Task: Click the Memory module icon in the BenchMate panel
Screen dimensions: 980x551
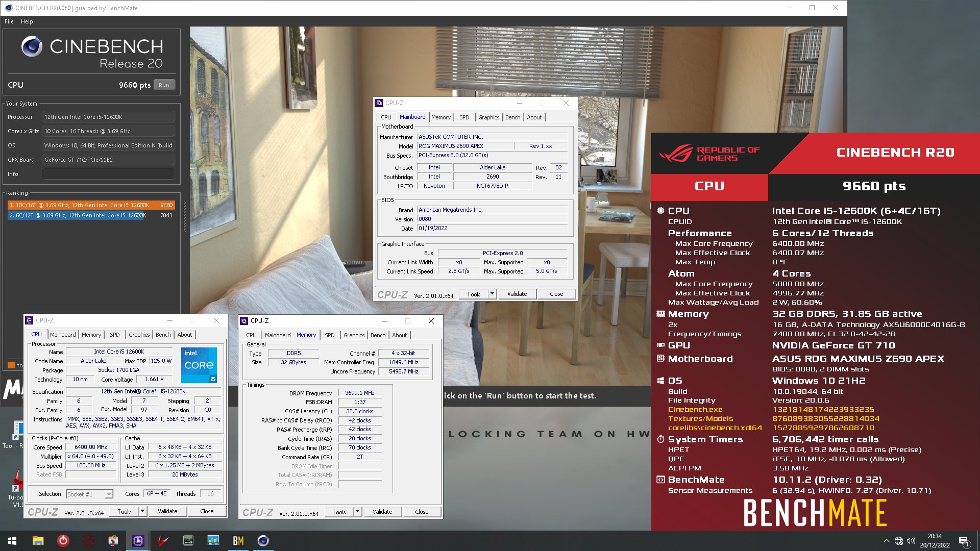Action: [x=660, y=314]
